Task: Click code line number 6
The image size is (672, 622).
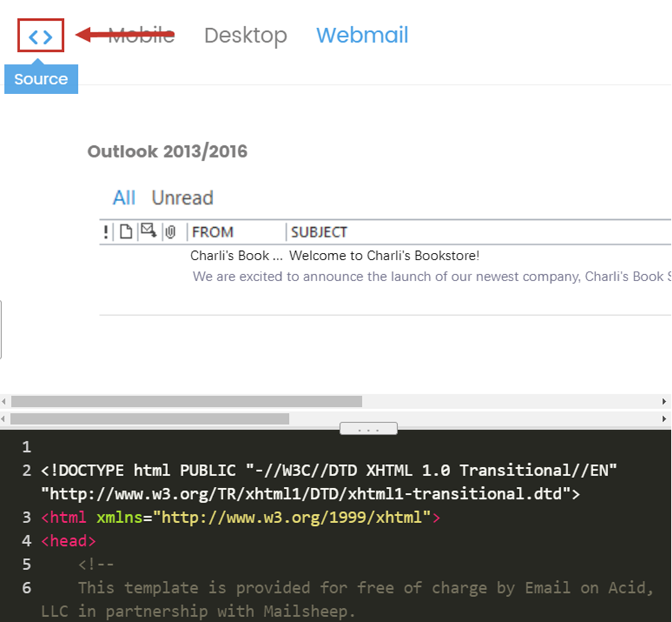Action: 27,588
